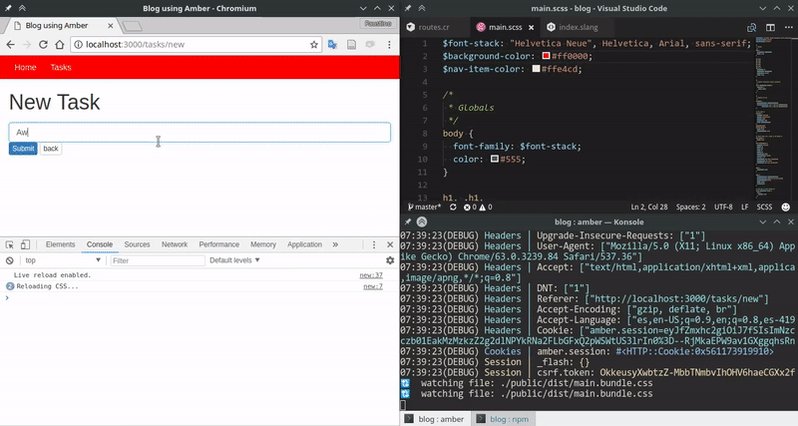
Task: Click the localhost:3000/tasks/new address bar
Action: pos(196,45)
